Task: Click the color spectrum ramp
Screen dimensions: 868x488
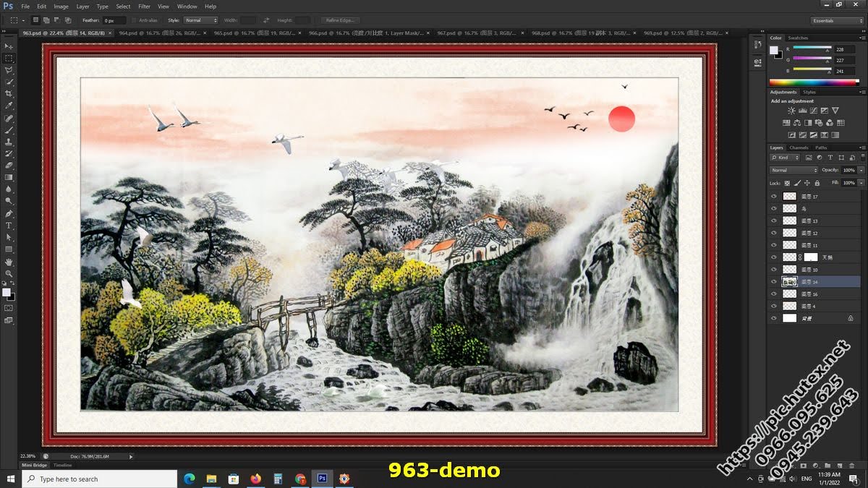Action: (814, 82)
